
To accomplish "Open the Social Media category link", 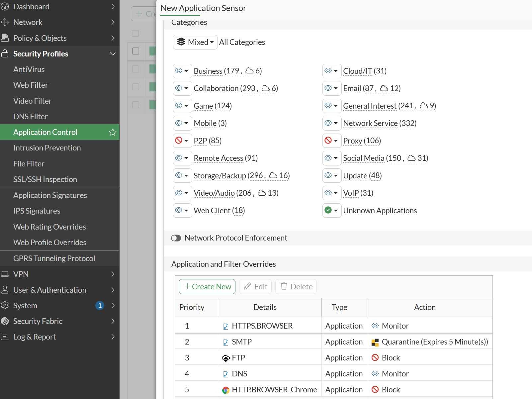I will (364, 158).
